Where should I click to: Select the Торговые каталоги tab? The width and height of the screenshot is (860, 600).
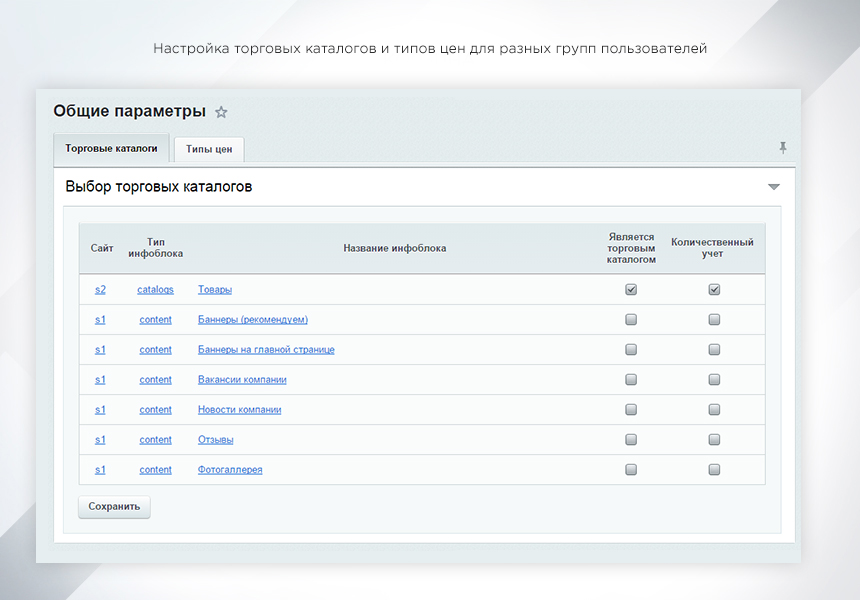tap(111, 148)
